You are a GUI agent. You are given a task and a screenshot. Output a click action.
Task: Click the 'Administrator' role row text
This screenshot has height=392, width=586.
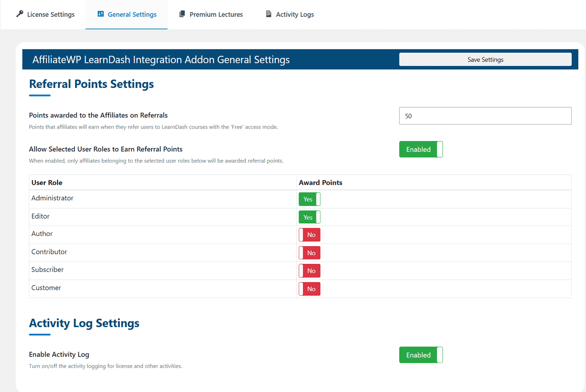[x=52, y=198]
